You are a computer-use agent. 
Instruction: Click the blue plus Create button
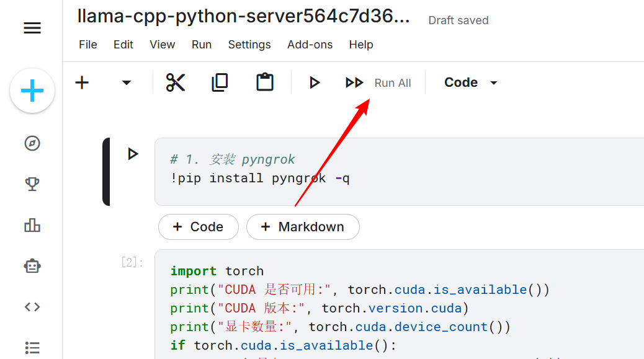(32, 91)
